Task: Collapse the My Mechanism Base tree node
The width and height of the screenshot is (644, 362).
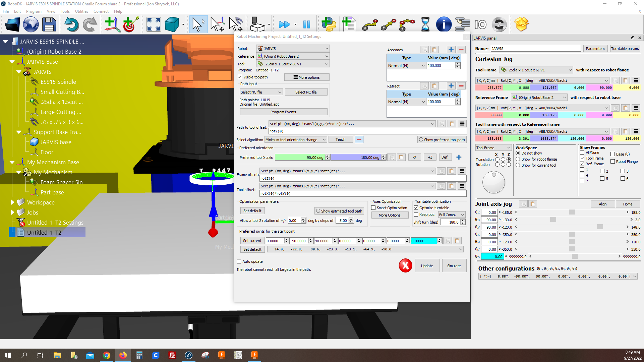Action: (12, 162)
